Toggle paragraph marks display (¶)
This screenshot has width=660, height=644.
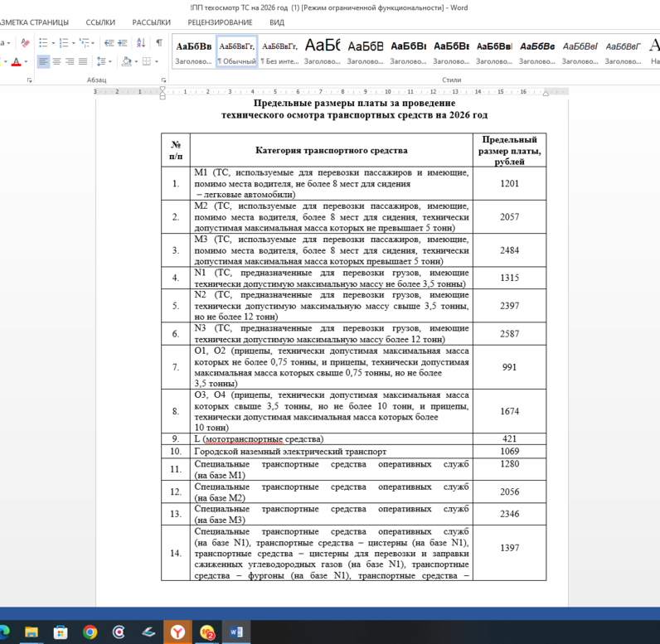click(158, 43)
